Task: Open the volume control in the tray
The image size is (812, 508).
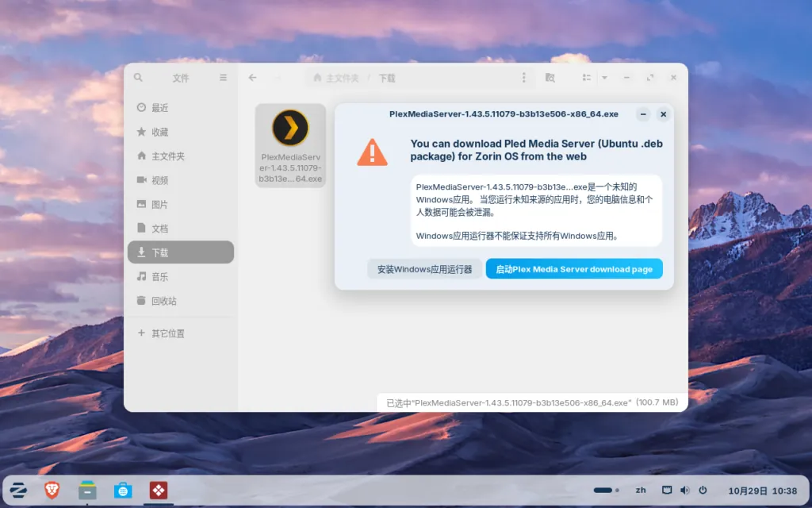Action: tap(684, 490)
